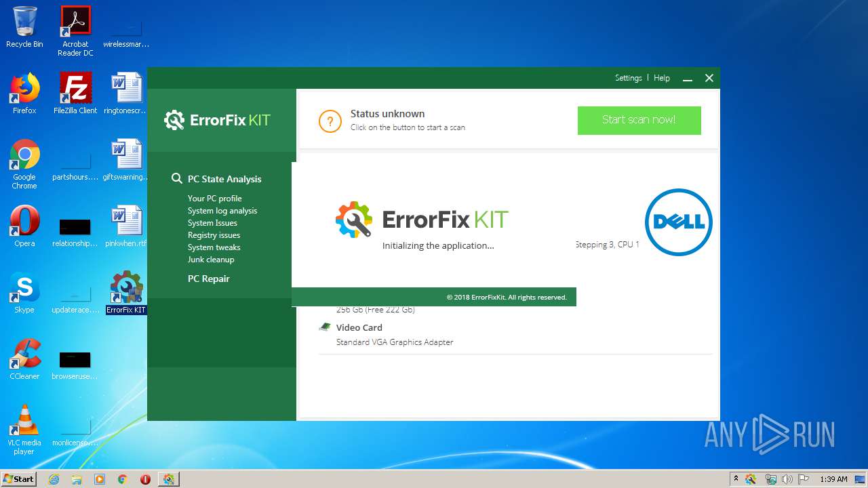The height and width of the screenshot is (488, 868).
Task: Open network icon in system tray
Action: click(x=770, y=479)
